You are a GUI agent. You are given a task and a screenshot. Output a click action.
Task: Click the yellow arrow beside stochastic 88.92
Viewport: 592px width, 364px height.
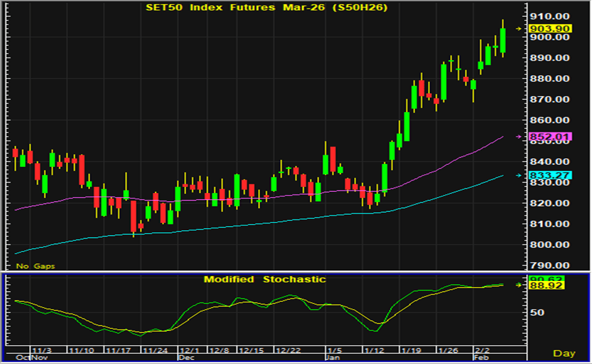coord(519,285)
